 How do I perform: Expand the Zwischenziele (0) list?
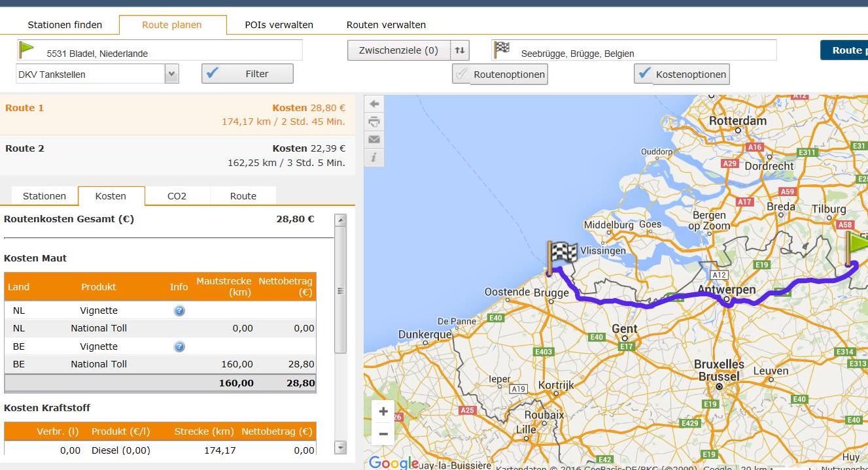pyautogui.click(x=398, y=50)
